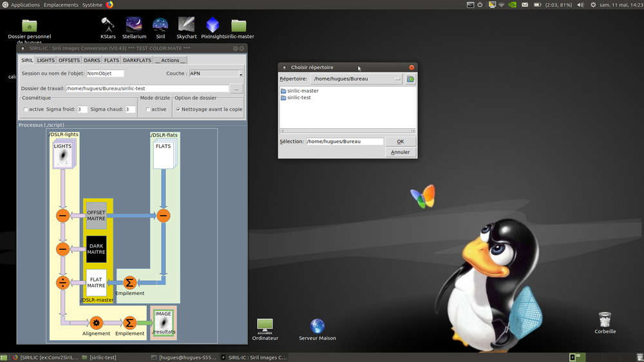The image size is (644, 362).
Task: Open PixInsight desktop icon
Action: pyautogui.click(x=213, y=28)
